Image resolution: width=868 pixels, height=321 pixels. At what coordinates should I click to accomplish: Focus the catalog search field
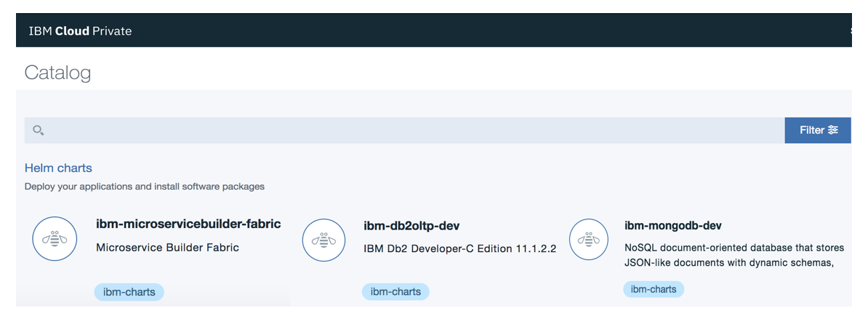(404, 130)
